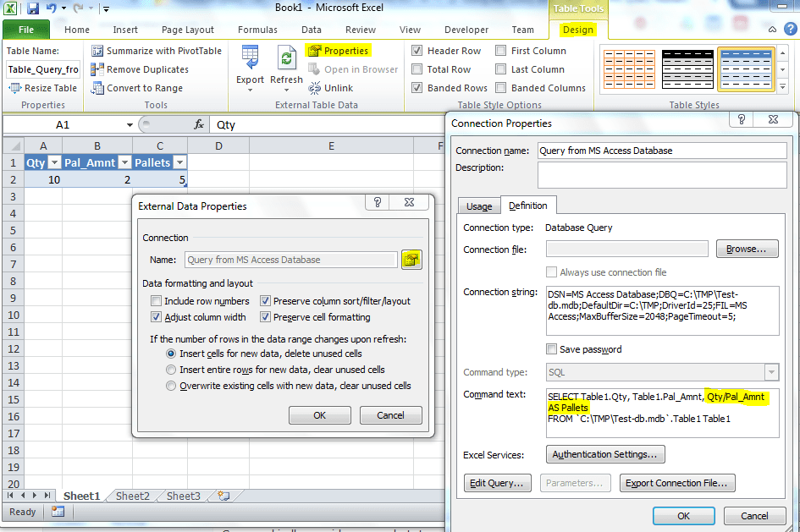Click Summarize with PivotTable
800x532 pixels.
click(157, 51)
